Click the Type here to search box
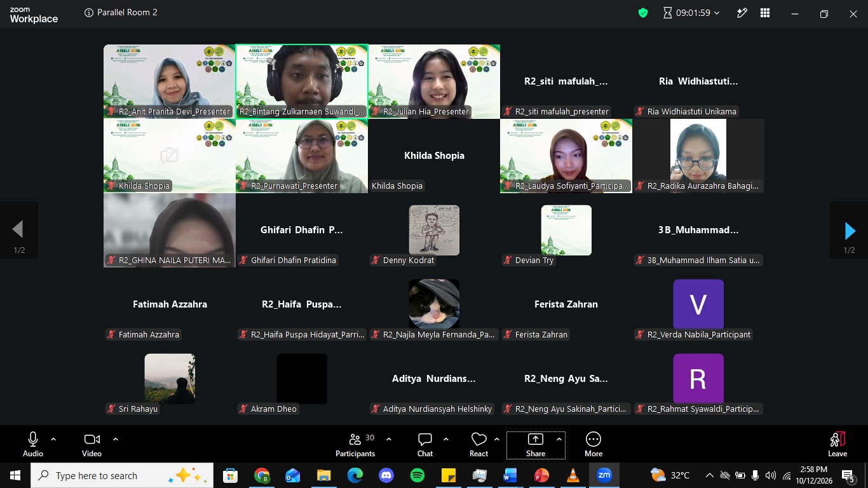The width and height of the screenshot is (868, 488). (x=122, y=475)
